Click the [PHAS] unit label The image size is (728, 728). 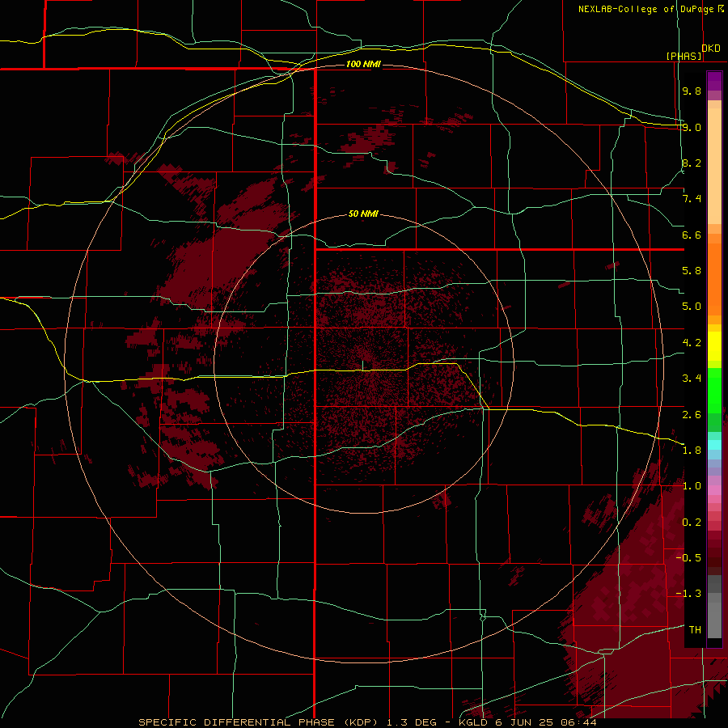tap(684, 56)
